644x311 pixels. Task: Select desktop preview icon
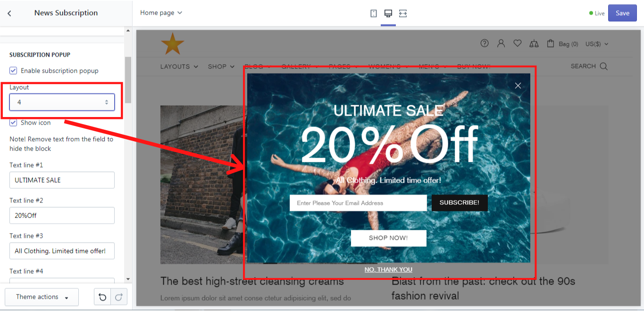pyautogui.click(x=388, y=13)
